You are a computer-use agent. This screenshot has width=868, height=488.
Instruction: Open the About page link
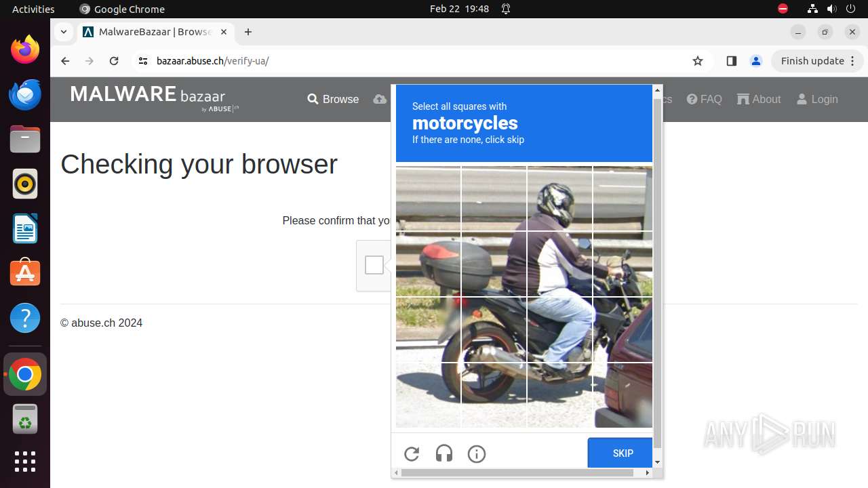759,99
